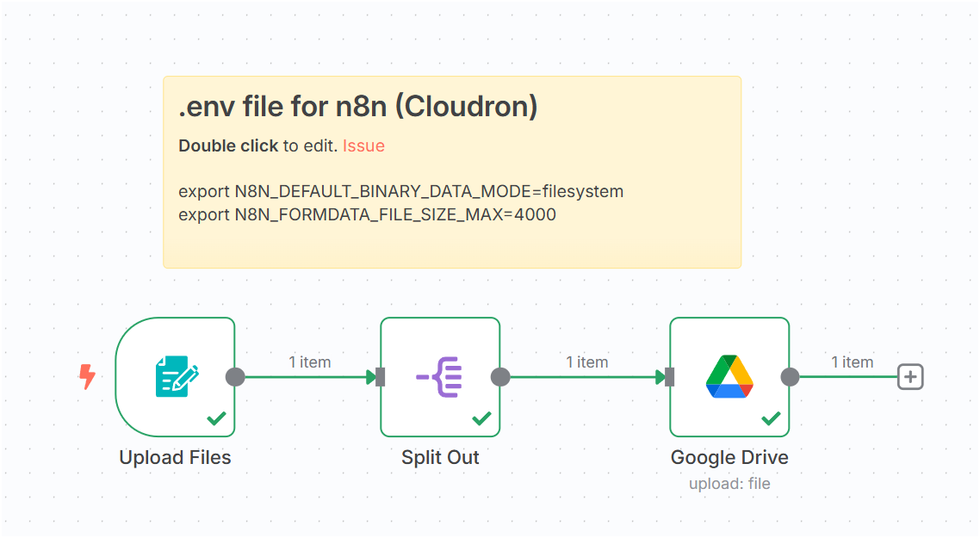The image size is (980, 538).
Task: Select the Split Out node icon
Action: point(439,376)
